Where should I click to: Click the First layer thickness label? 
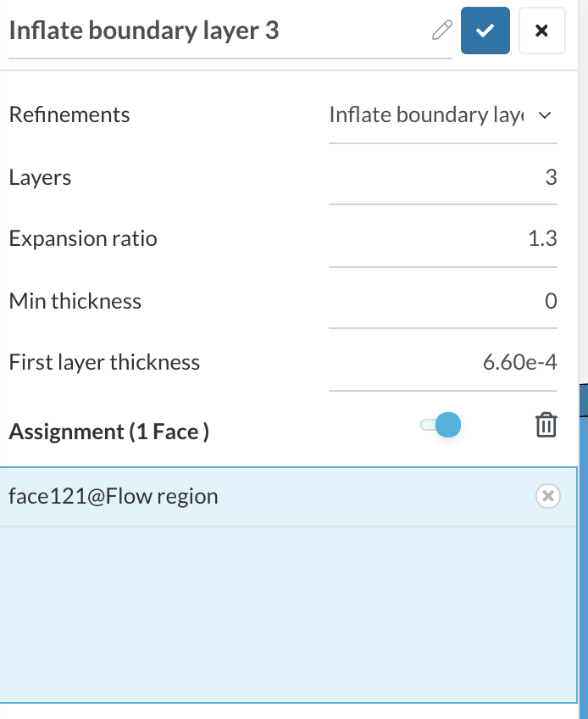[x=104, y=363]
